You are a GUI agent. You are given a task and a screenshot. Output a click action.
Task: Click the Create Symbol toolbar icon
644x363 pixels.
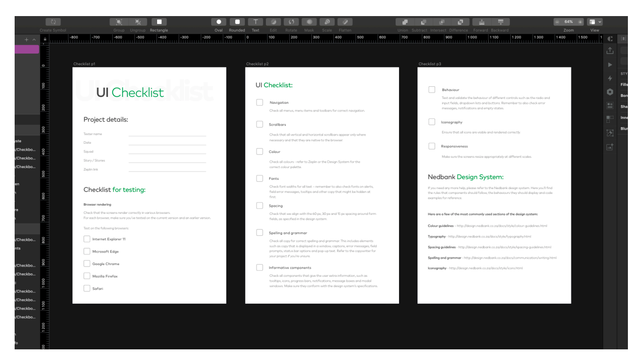tap(53, 22)
